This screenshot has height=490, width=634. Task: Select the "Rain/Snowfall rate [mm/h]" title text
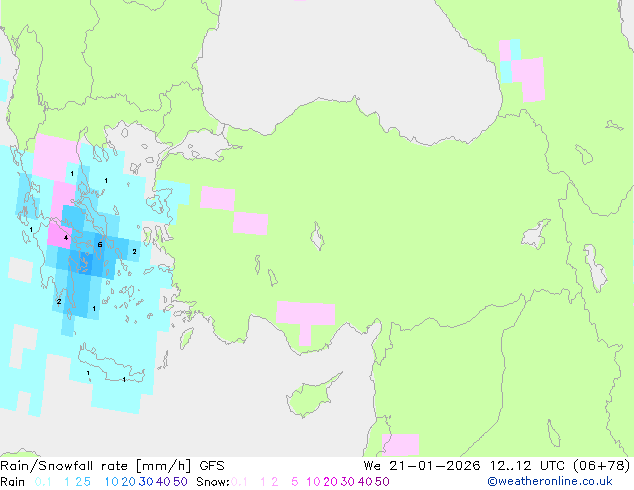click(x=95, y=466)
